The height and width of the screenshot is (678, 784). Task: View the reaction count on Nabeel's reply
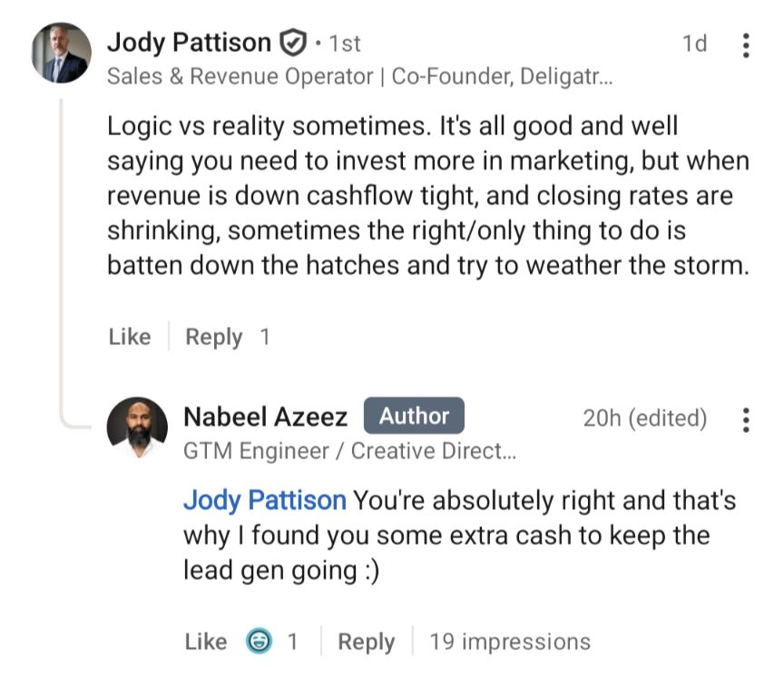pos(291,642)
